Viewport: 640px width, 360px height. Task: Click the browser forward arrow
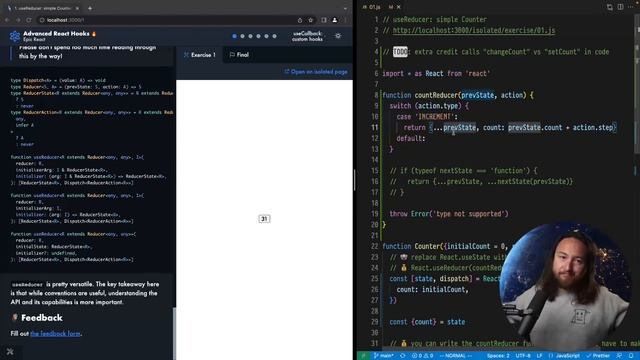point(18,20)
